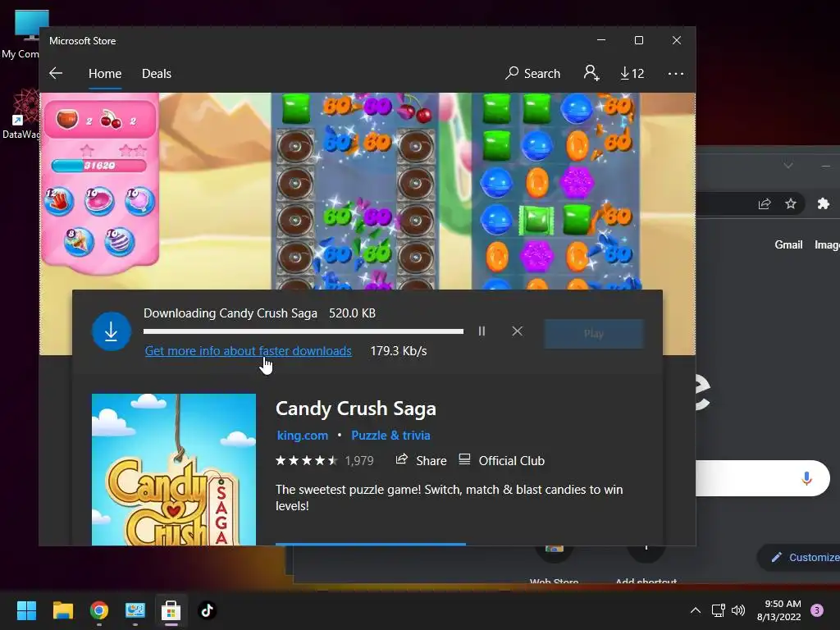Image resolution: width=840 pixels, height=630 pixels.
Task: Click the Candy Crush gameplay banner image
Action: click(x=367, y=191)
